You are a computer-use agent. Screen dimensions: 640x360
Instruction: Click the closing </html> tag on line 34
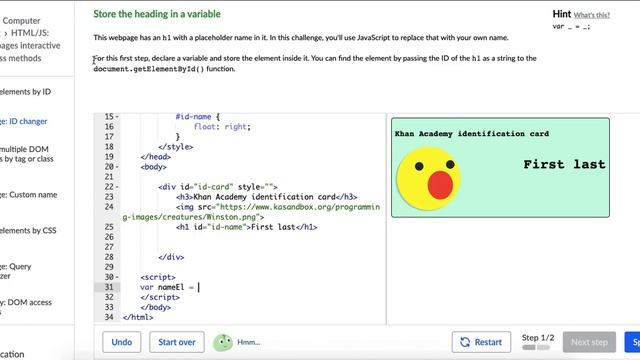tap(138, 317)
